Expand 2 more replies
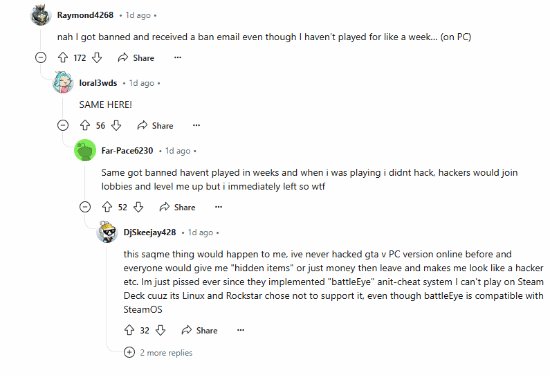550x375 pixels. coord(158,353)
